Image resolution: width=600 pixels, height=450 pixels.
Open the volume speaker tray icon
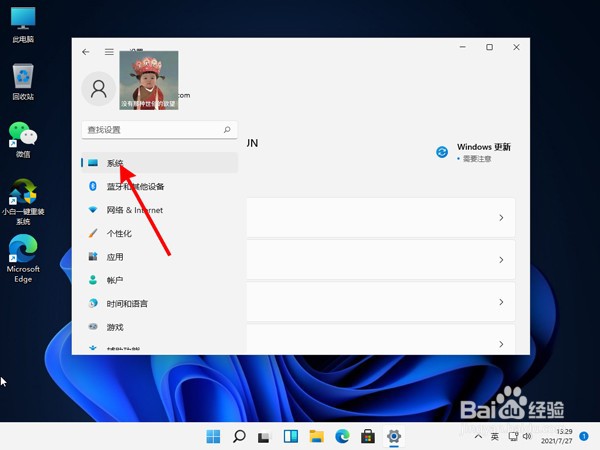(x=527, y=436)
